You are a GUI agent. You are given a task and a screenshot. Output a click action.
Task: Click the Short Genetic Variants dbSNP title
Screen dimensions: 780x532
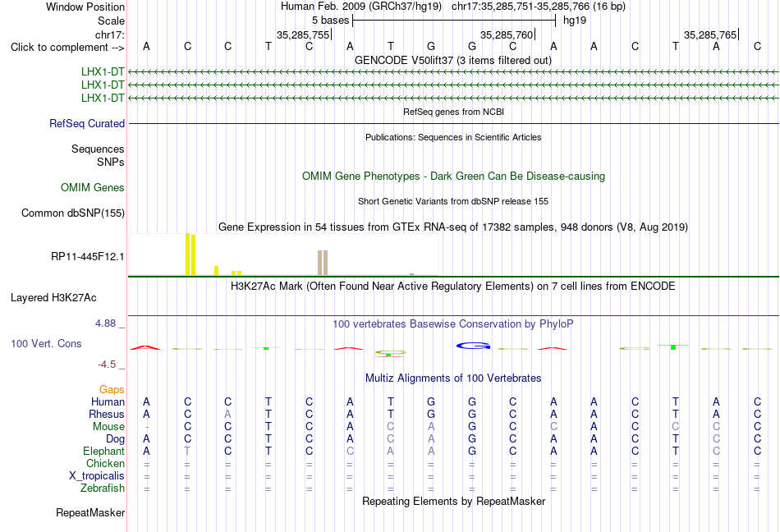(453, 201)
